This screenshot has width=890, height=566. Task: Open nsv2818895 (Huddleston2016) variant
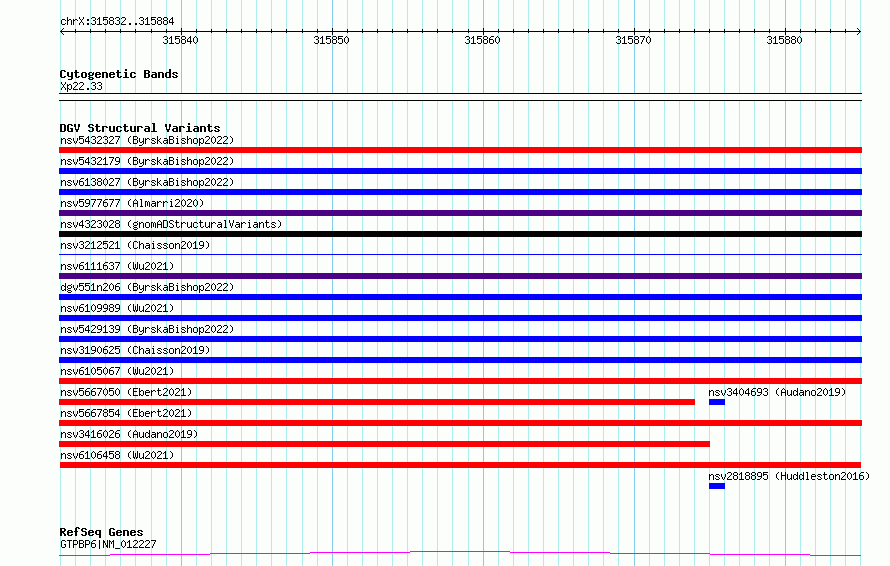point(789,476)
